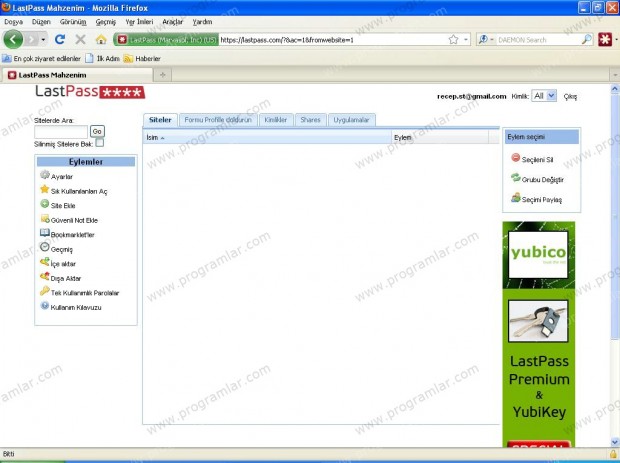Click the Bookmarklet'ler book icon
Viewport: 620px width, 463px height.
45,233
